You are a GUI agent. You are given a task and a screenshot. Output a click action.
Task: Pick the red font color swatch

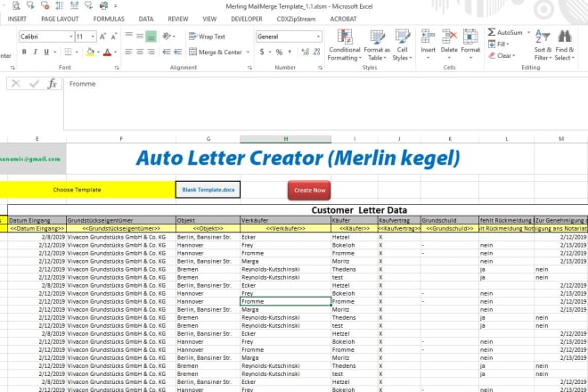(107, 52)
